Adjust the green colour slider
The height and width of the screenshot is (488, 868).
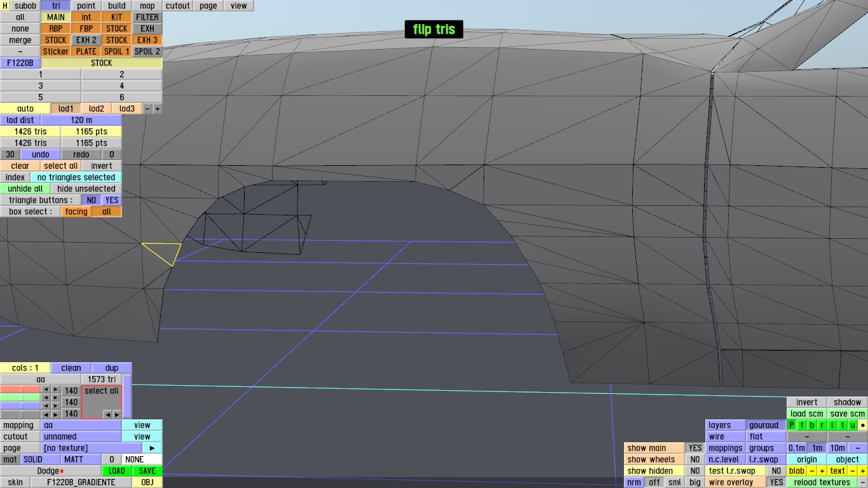pyautogui.click(x=20, y=398)
